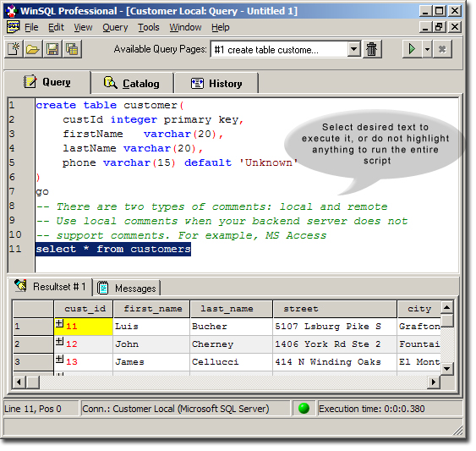
Task: Click the green connection status indicator
Action: tap(304, 409)
